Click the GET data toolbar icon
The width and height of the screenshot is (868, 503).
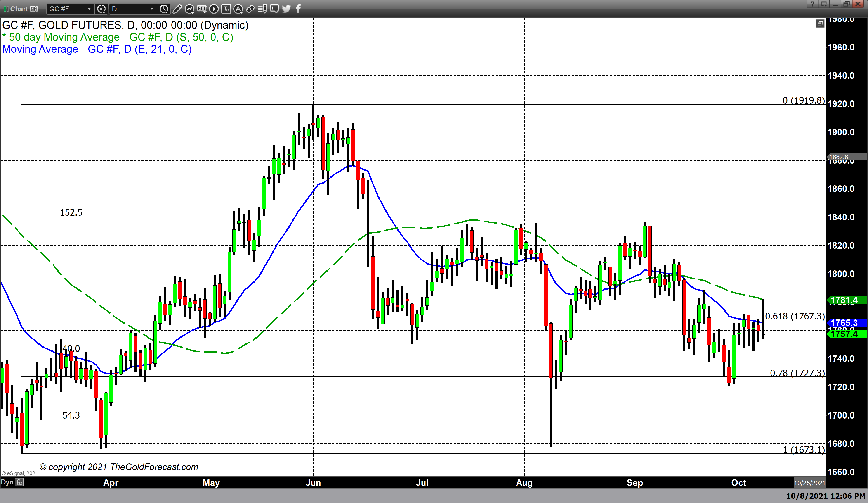[202, 9]
